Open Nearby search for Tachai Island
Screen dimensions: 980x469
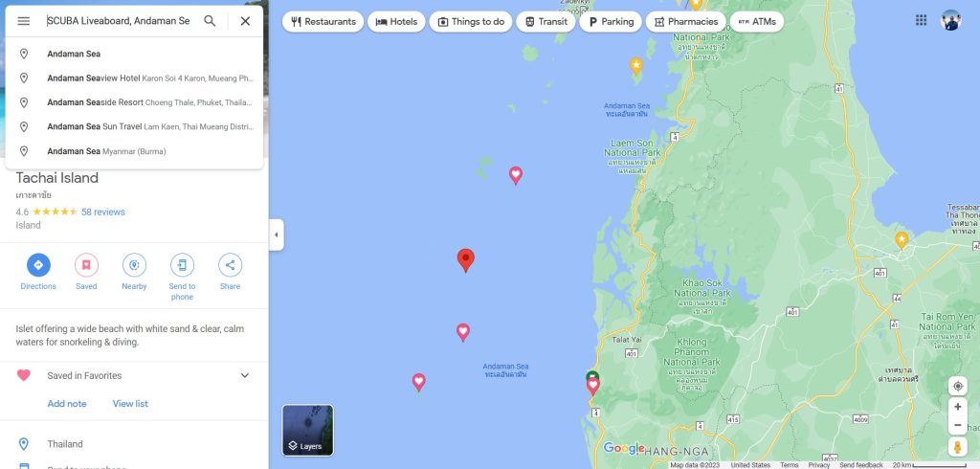(134, 265)
